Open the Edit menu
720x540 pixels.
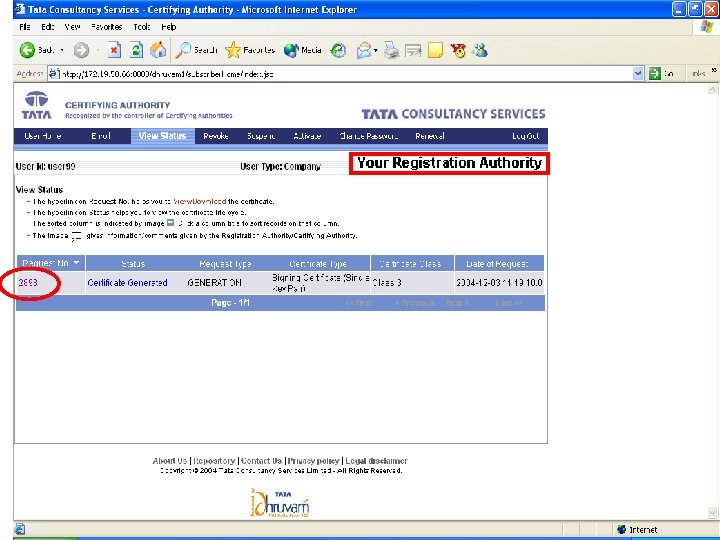tap(47, 27)
